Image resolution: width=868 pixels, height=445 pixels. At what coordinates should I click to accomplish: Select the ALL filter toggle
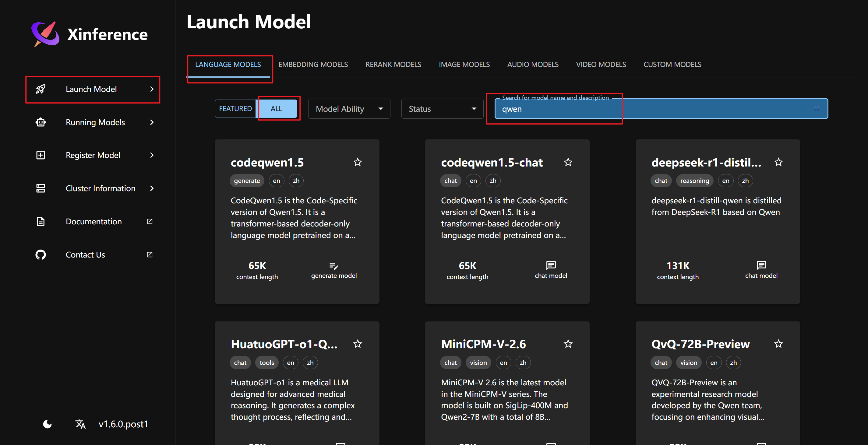(276, 108)
